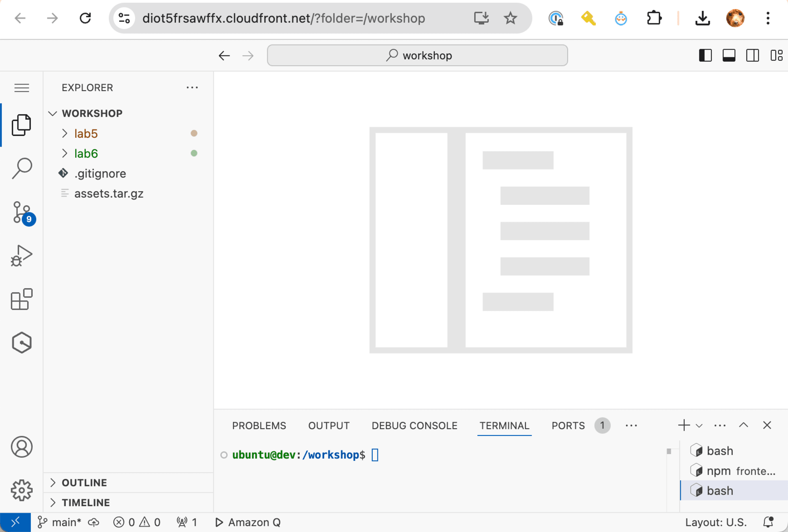Reload the browser page
Screen dimensions: 788x532
click(85, 18)
